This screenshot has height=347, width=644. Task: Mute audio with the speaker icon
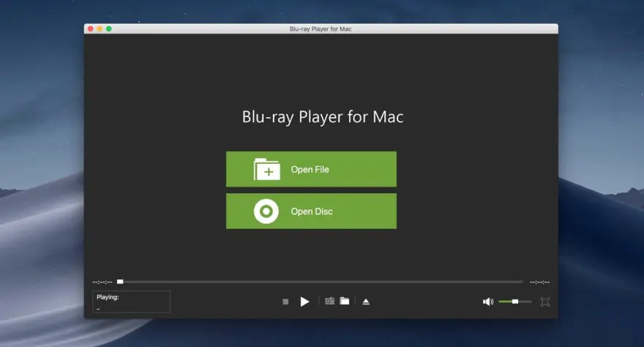click(488, 302)
